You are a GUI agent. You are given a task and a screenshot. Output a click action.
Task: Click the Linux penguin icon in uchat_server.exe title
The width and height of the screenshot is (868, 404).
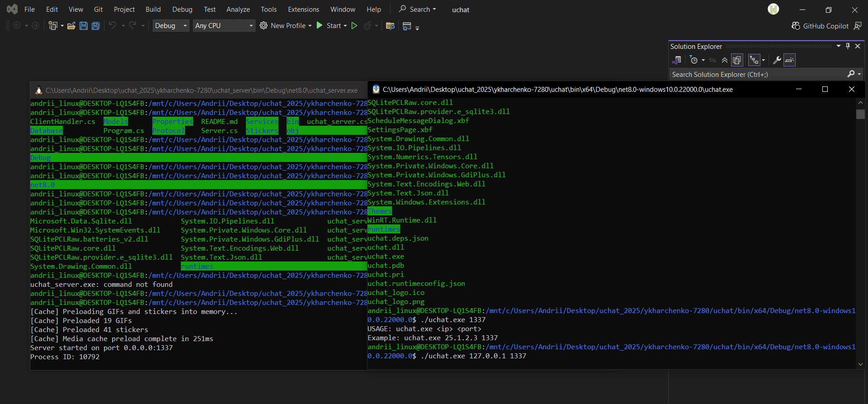point(39,90)
